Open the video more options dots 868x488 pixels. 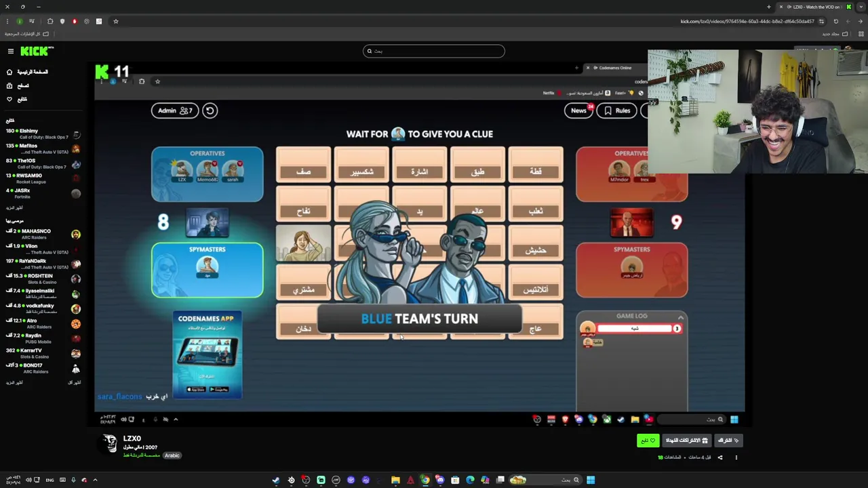tap(736, 457)
